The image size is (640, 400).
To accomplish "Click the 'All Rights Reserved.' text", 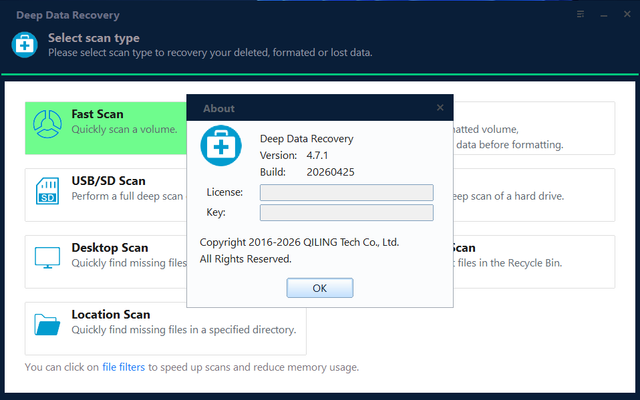I will tap(245, 259).
